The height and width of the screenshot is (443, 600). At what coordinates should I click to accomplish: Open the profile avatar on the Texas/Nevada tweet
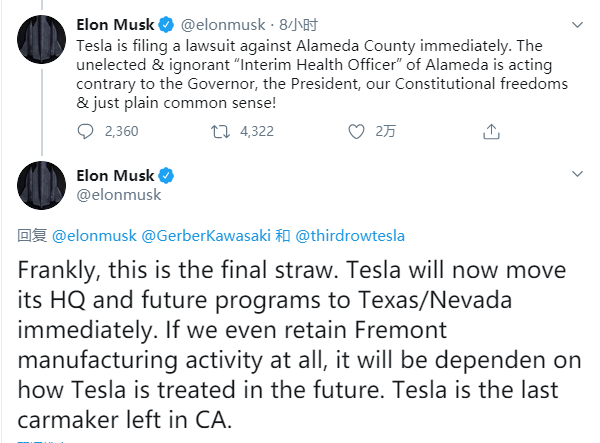click(42, 185)
